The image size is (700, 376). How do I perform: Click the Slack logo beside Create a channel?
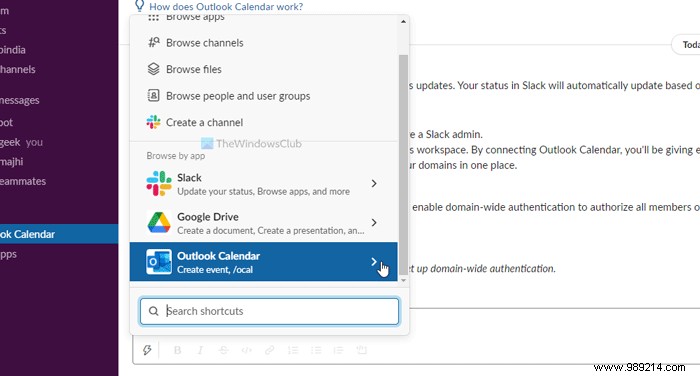click(x=153, y=122)
